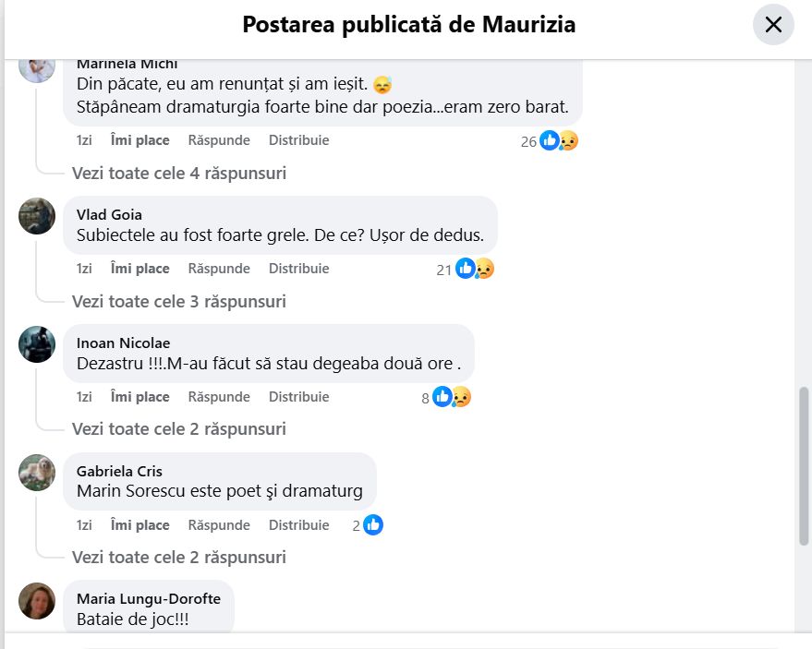Open like reactions on Gabriela Cris's comment

pyautogui.click(x=368, y=524)
